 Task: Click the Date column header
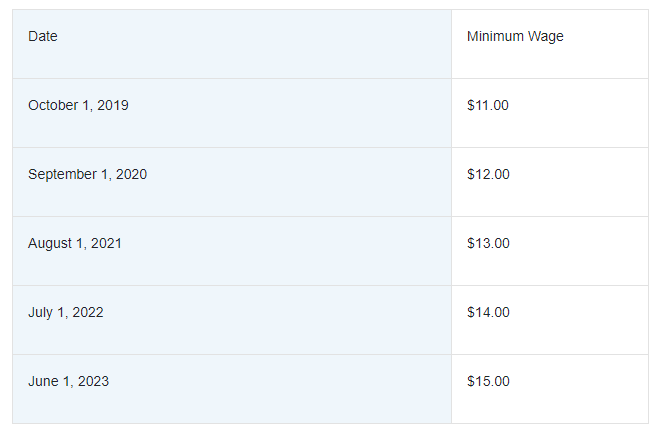[x=232, y=44]
